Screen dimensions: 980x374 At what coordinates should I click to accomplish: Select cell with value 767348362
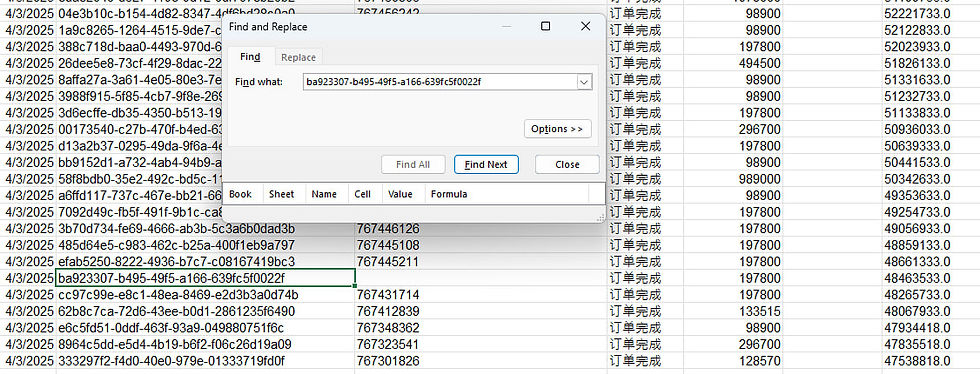tap(481, 328)
